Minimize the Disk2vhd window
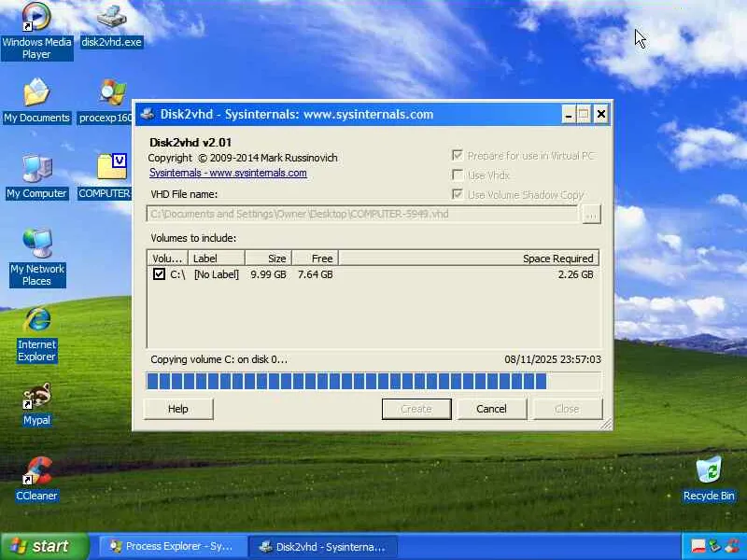 [x=568, y=114]
